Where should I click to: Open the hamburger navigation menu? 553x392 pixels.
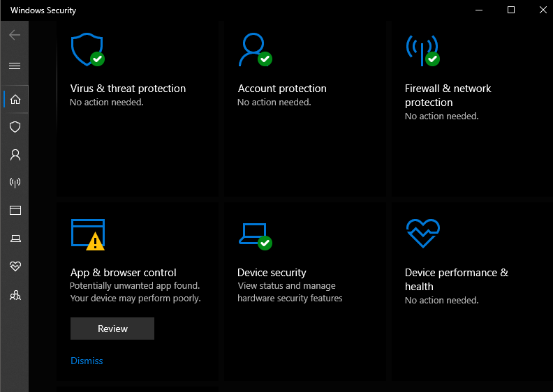coord(15,66)
